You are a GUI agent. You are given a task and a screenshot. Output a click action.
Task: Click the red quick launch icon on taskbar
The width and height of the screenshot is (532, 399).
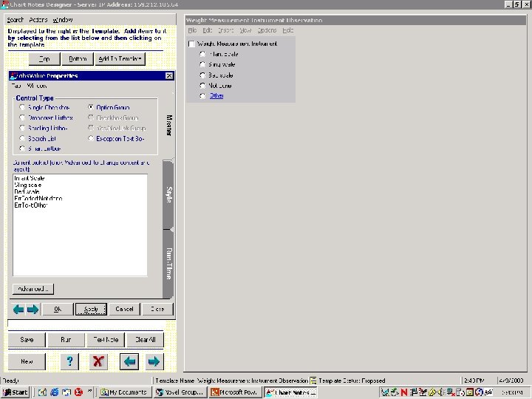pos(79,392)
